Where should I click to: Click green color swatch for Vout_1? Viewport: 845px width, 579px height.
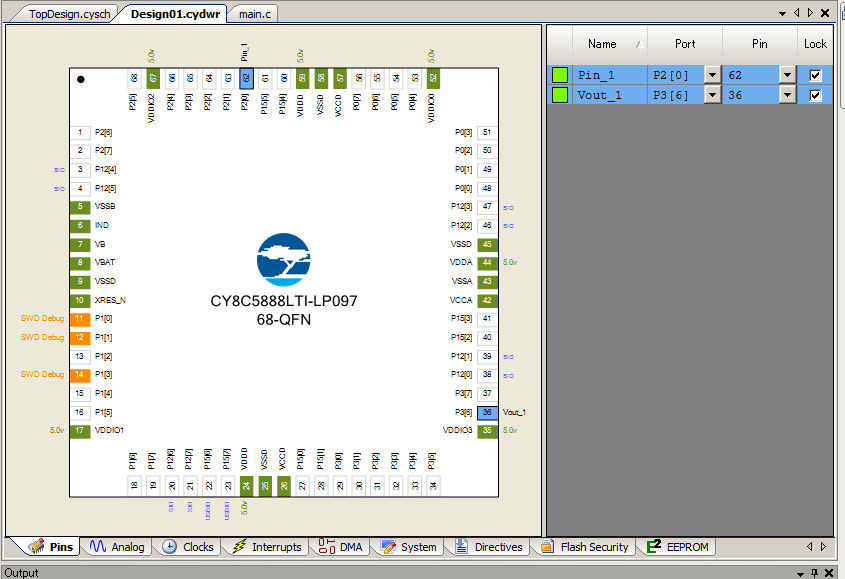pyautogui.click(x=560, y=95)
